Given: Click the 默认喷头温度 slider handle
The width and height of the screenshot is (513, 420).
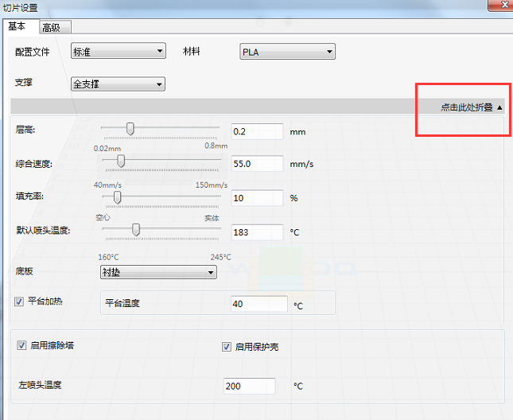Looking at the screenshot, I should [x=136, y=230].
